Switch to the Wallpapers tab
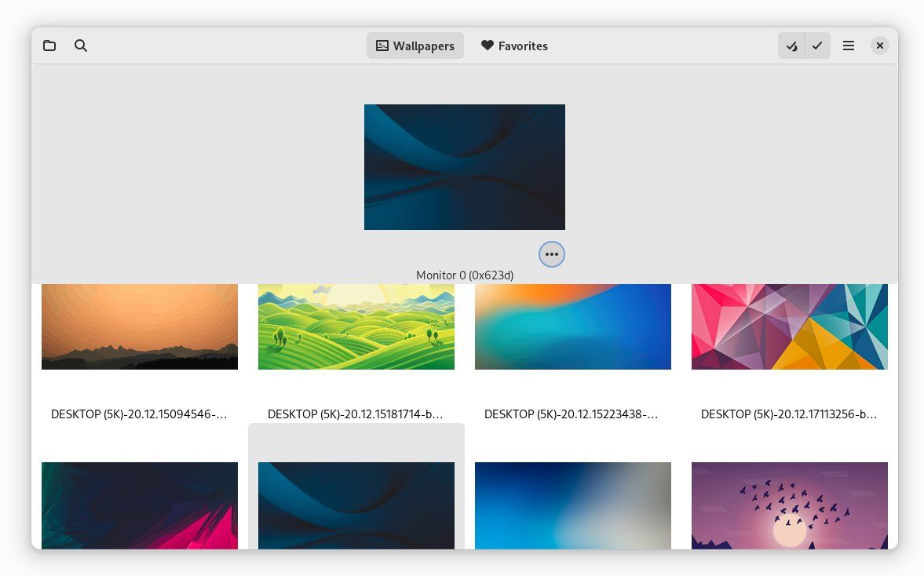Image resolution: width=924 pixels, height=576 pixels. point(415,46)
